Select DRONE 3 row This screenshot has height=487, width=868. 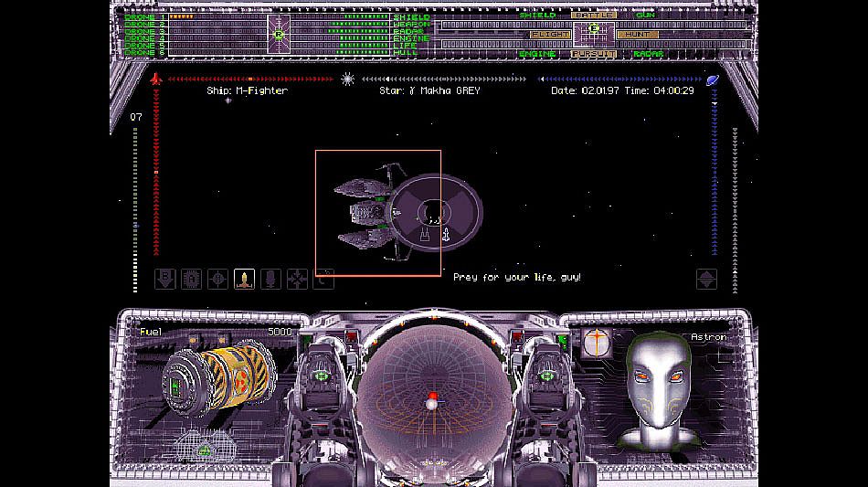point(145,32)
